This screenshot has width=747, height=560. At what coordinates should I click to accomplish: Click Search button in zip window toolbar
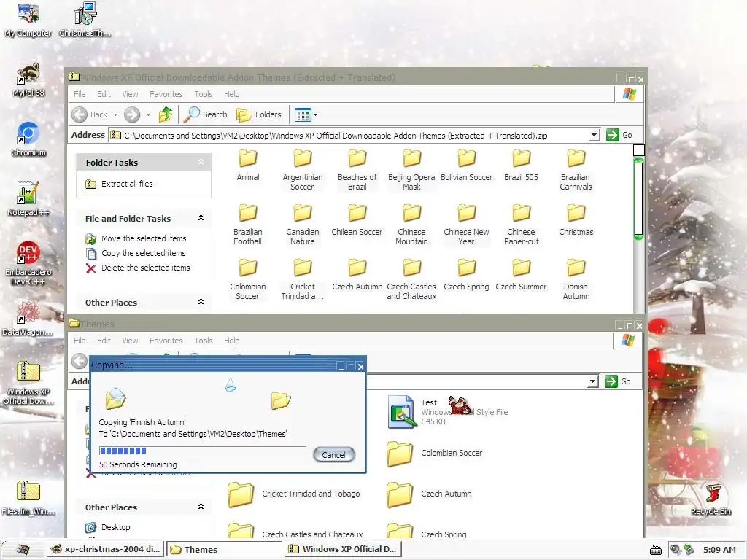click(x=206, y=114)
